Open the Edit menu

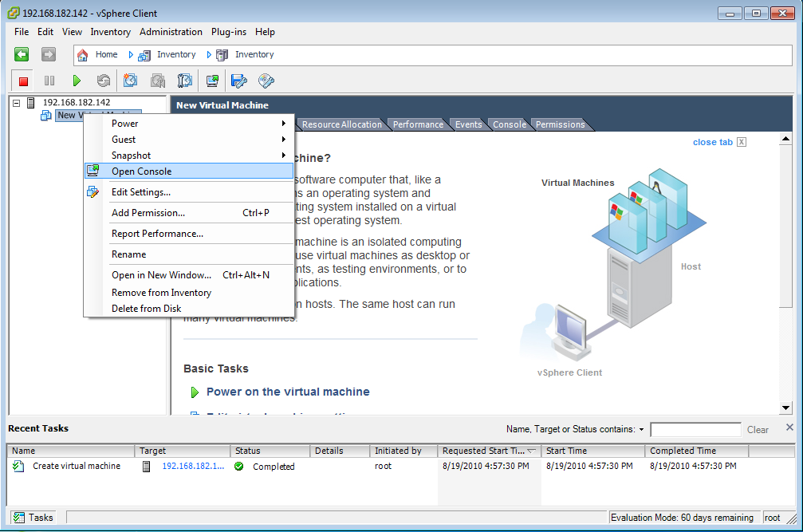tap(45, 32)
